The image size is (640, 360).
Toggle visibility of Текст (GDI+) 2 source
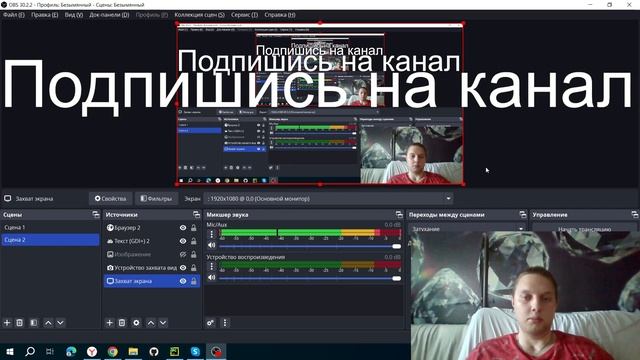point(183,241)
